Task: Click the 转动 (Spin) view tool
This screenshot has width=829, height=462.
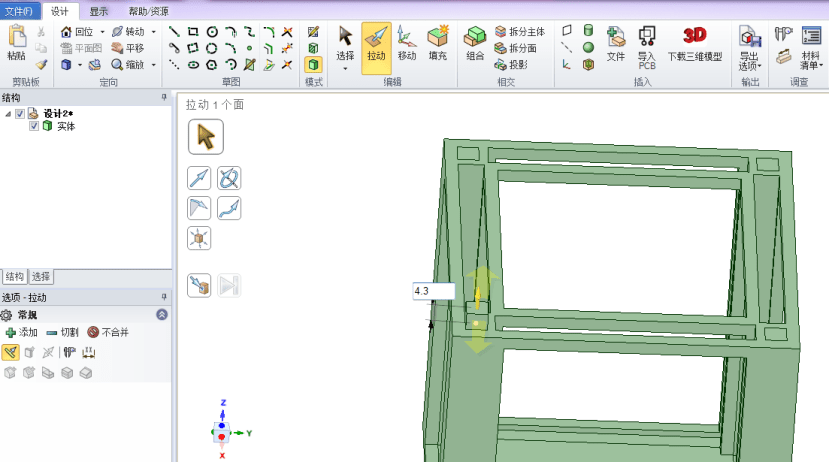Action: point(128,32)
